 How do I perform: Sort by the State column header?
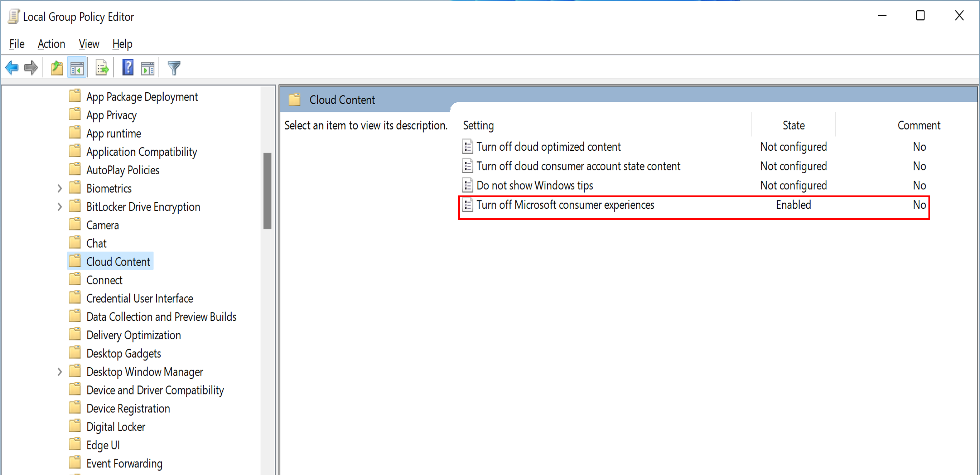point(793,126)
